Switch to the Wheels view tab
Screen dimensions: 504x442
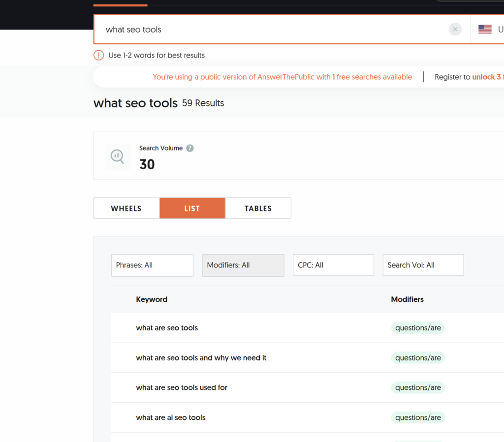pyautogui.click(x=126, y=208)
